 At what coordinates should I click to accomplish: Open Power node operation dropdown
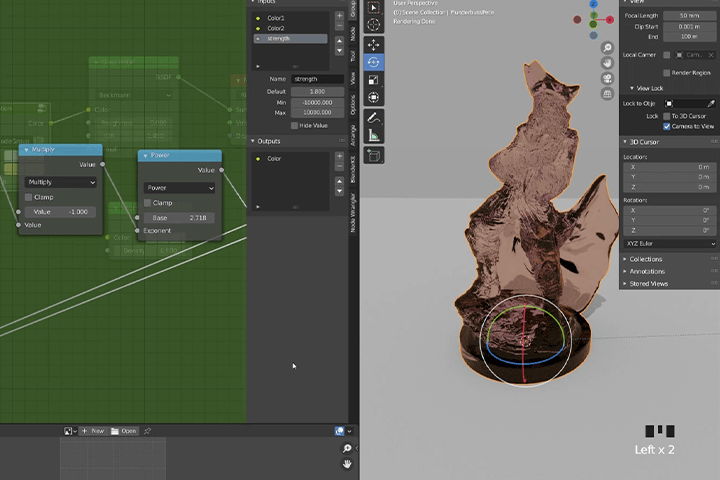point(179,188)
